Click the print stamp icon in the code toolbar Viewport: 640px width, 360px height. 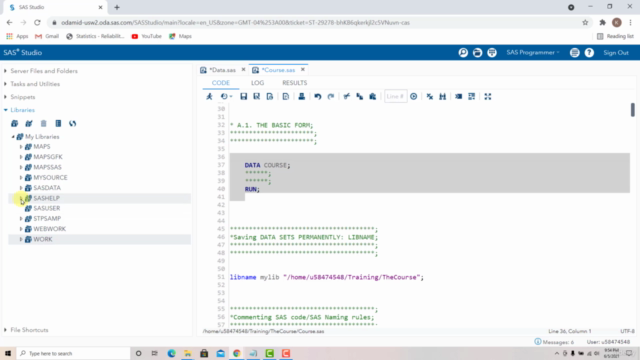302,97
